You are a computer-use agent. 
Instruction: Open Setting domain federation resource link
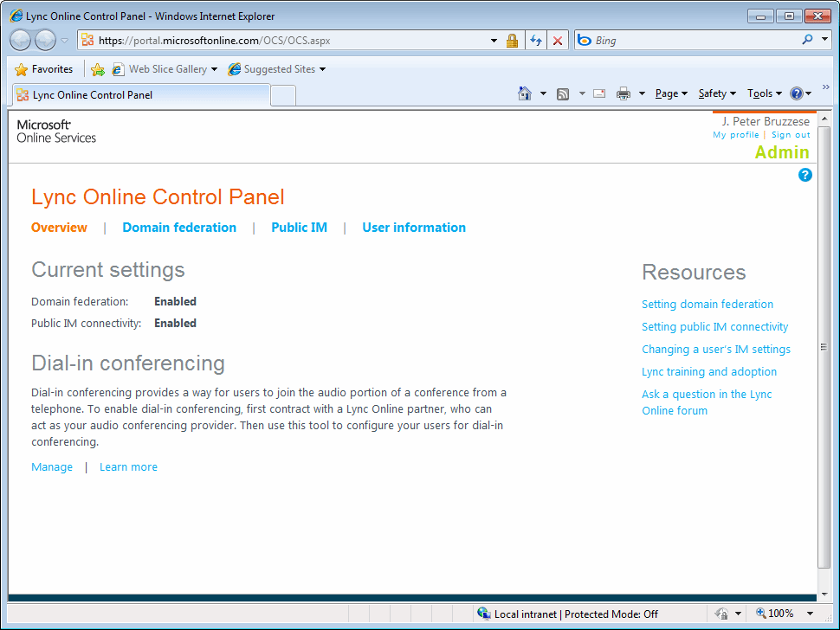point(708,304)
